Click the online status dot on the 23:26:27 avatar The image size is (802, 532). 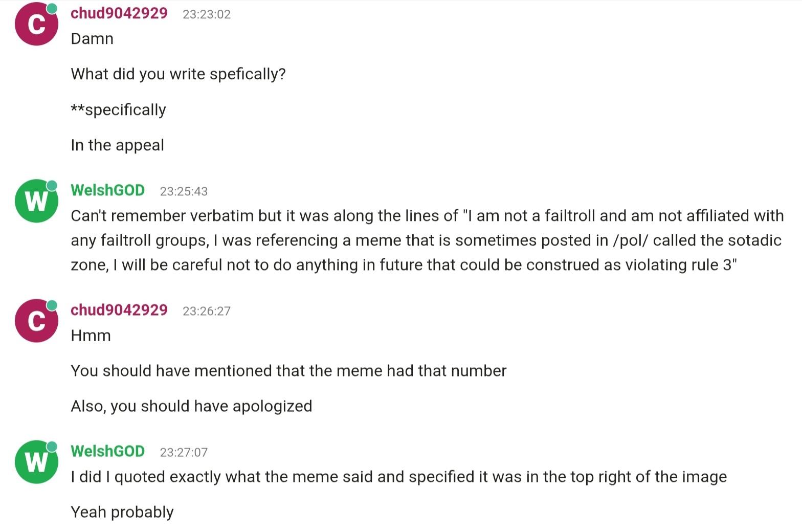52,305
